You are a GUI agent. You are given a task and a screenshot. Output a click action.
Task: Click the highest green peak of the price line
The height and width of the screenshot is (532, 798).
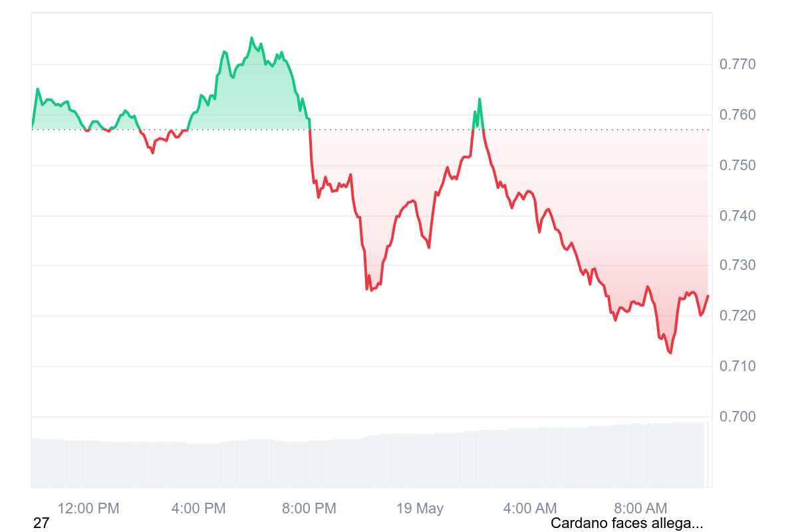pyautogui.click(x=251, y=39)
